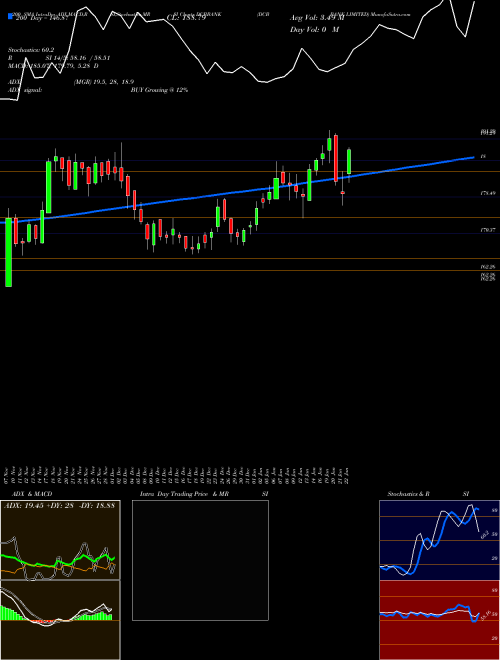The image size is (500, 660).
Task: Click the 'Avg Vol: 3.49 M' label
Action: coord(317,18)
